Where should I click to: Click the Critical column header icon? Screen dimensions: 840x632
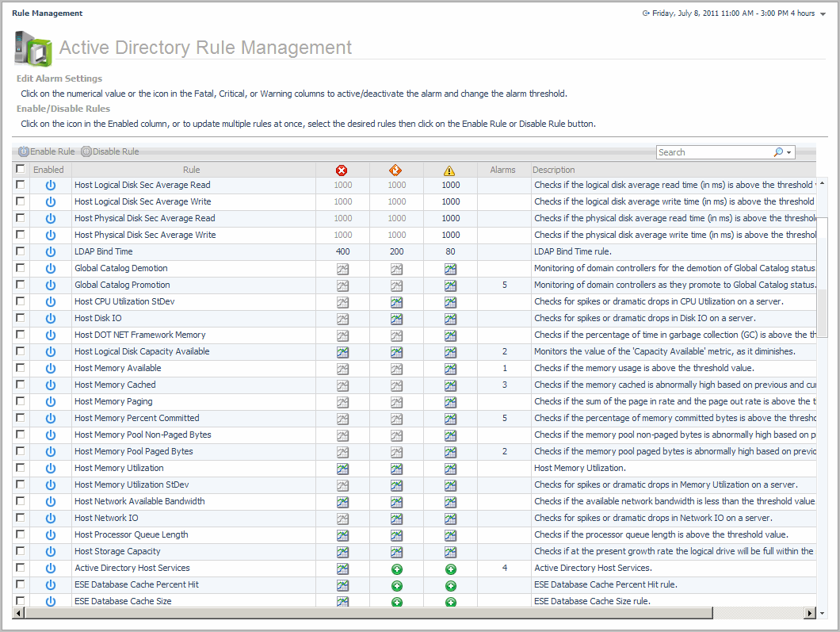(x=396, y=170)
